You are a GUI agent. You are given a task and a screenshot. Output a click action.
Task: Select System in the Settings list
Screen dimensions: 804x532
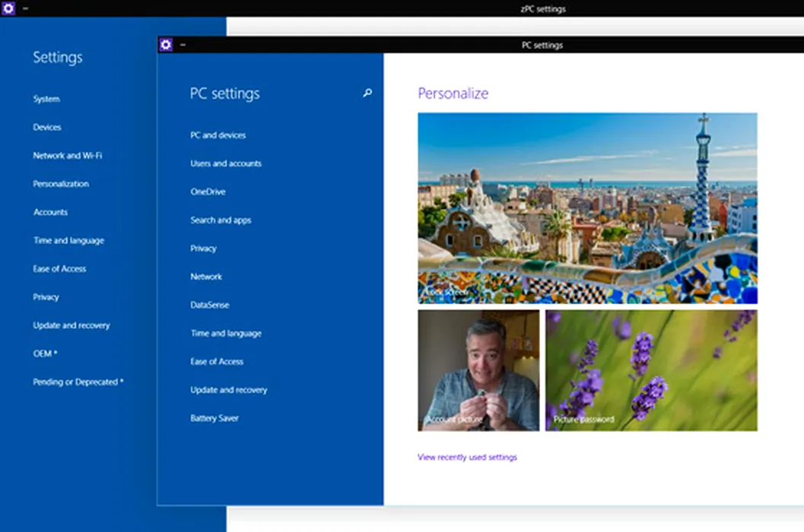(46, 99)
